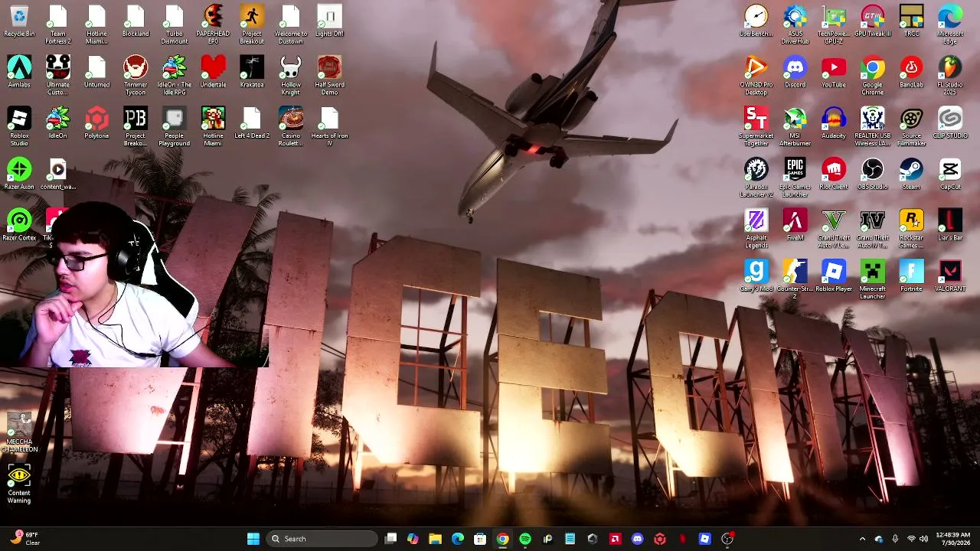Open MSI Afterburner desktop shortcut
Screen dimensions: 980x551
(x=795, y=127)
